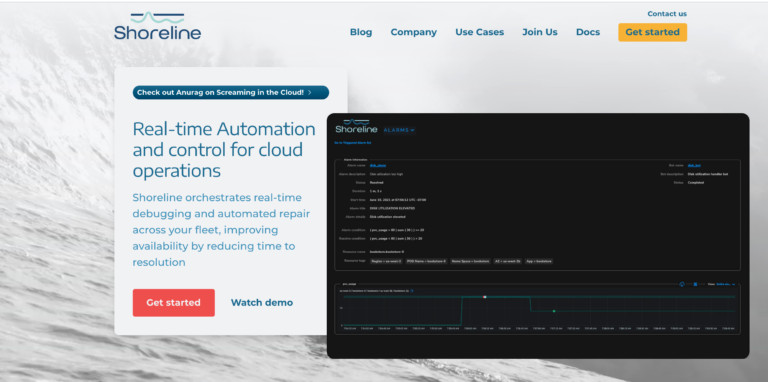Select the red alarm marker on chart
The image size is (768, 382).
pos(484,297)
